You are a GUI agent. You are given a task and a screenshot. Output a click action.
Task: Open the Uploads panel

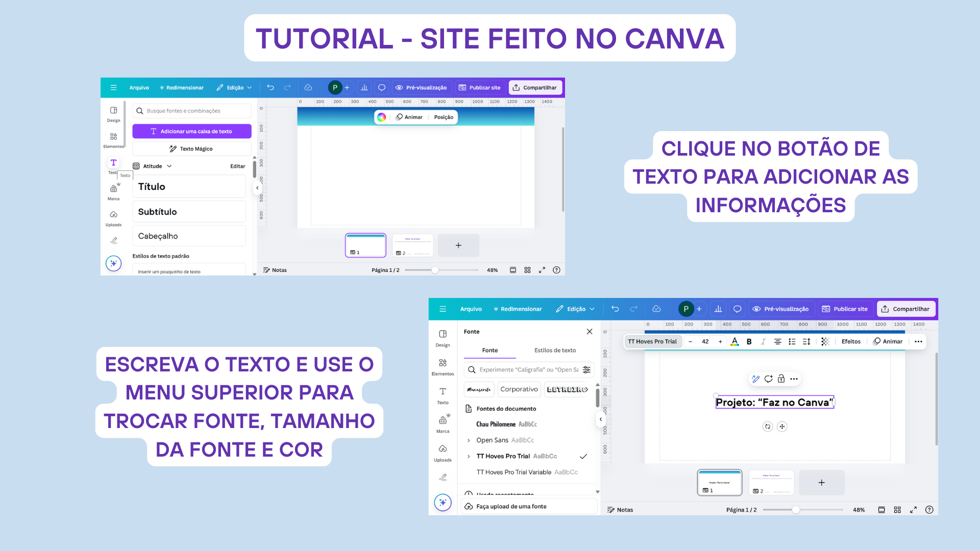coord(113,218)
